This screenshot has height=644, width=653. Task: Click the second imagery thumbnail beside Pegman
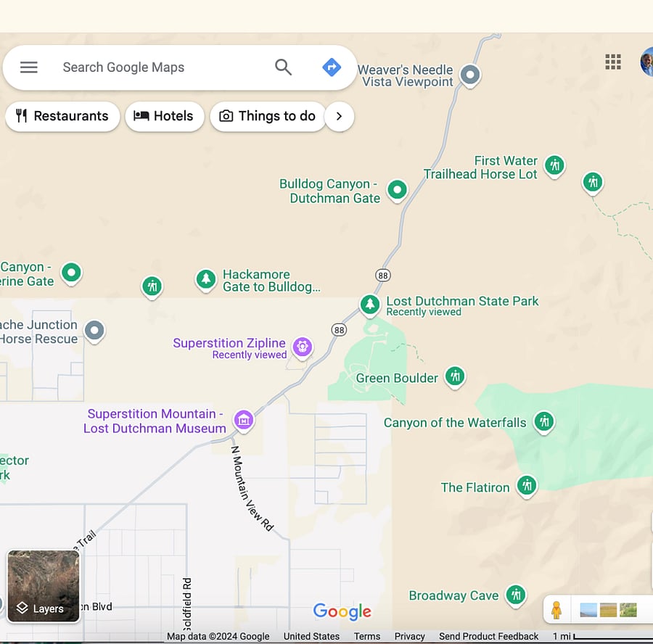[x=608, y=610]
